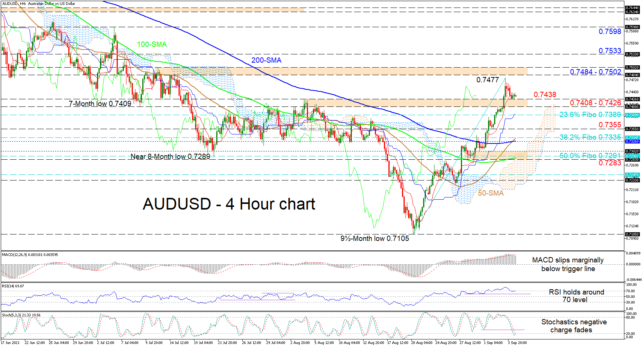Click the 0.7477 peak label
Screen dimensions: 644x347
[488, 80]
